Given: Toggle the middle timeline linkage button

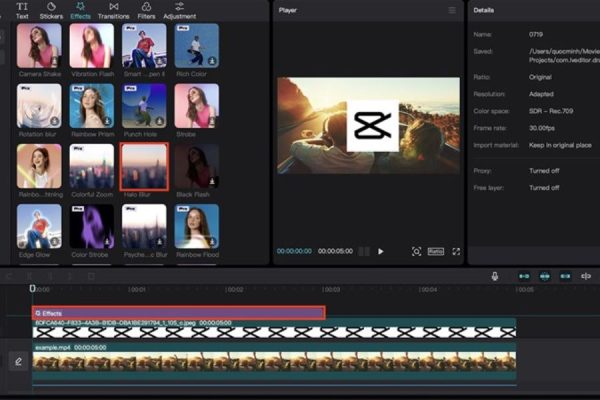Looking at the screenshot, I should tap(545, 276).
